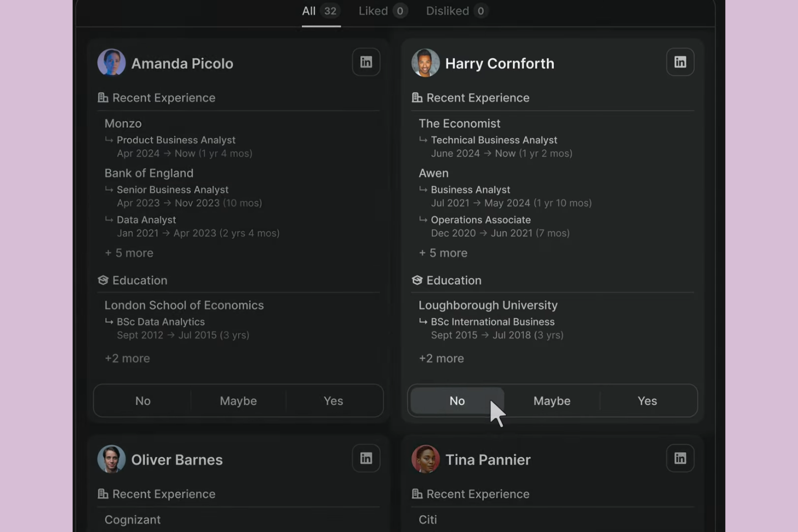Open Oliver Barnes's LinkedIn profile icon

pyautogui.click(x=366, y=458)
